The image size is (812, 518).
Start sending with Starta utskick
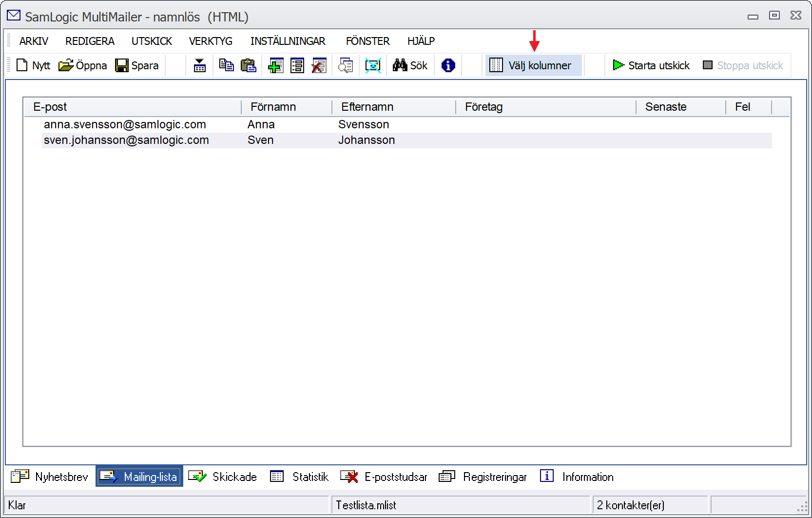coord(651,65)
